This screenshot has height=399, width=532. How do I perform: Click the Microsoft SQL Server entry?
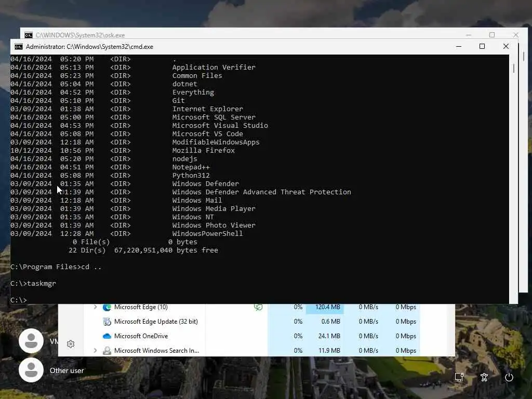pos(214,117)
